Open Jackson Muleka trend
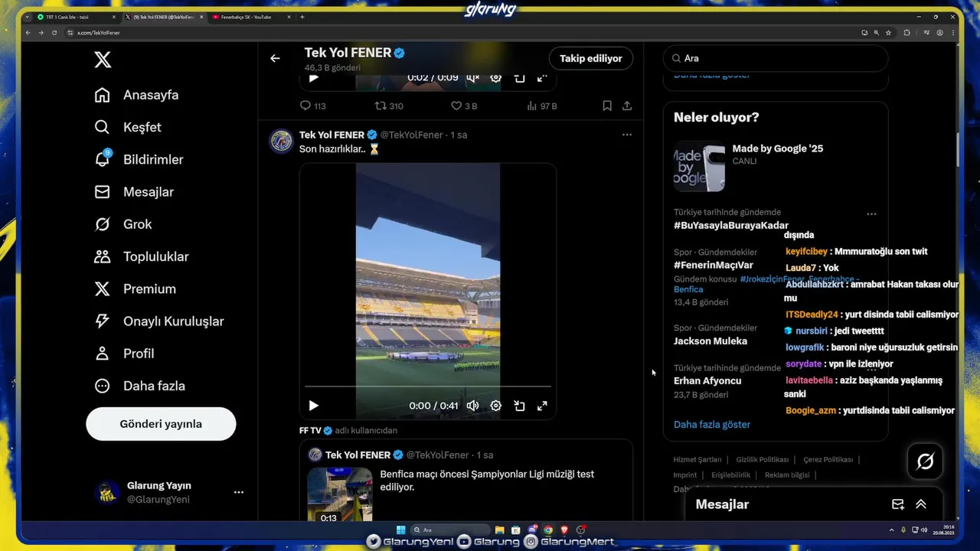 (710, 341)
